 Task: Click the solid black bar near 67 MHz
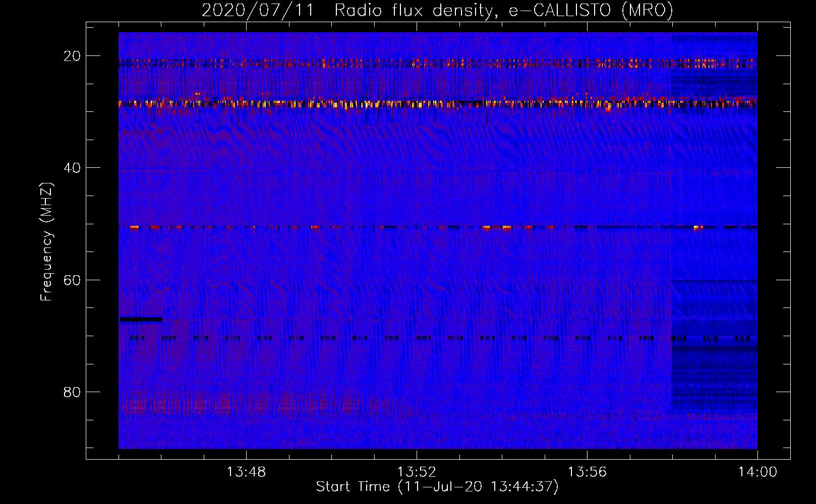click(x=141, y=319)
